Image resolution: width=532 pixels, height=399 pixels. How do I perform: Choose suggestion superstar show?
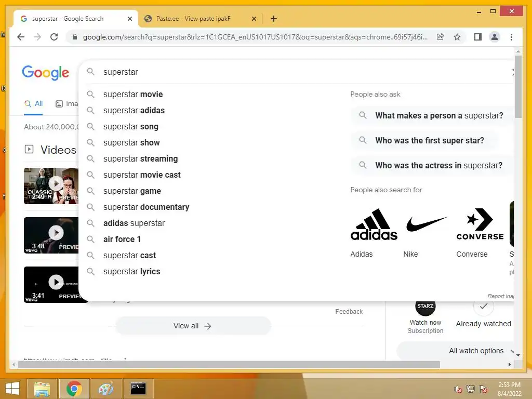point(131,142)
